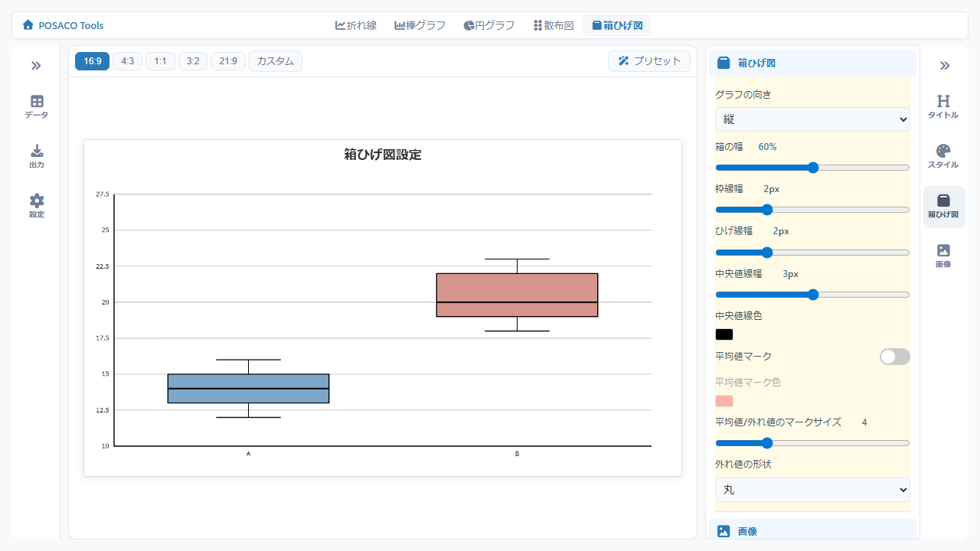Select the 箱ひげ図 panel icon on right sidebar
The image size is (980, 551).
942,205
